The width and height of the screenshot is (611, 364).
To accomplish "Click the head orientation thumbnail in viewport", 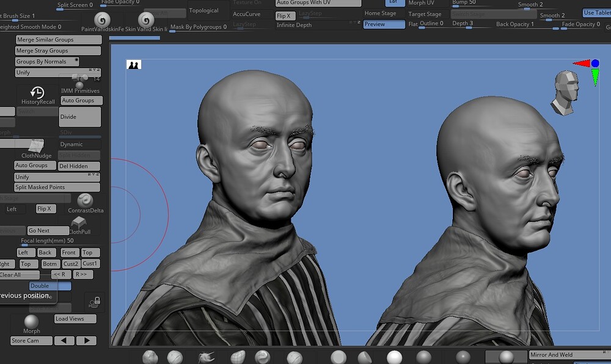I will coord(564,93).
